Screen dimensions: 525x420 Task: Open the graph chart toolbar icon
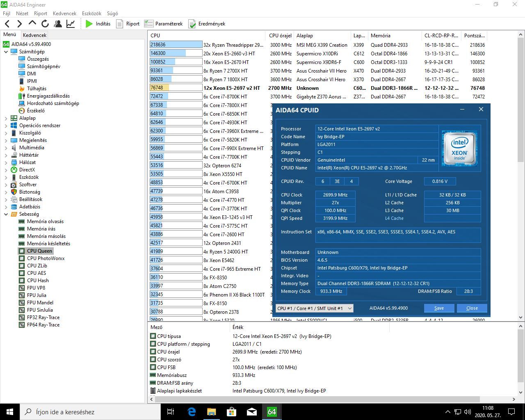pos(71,24)
